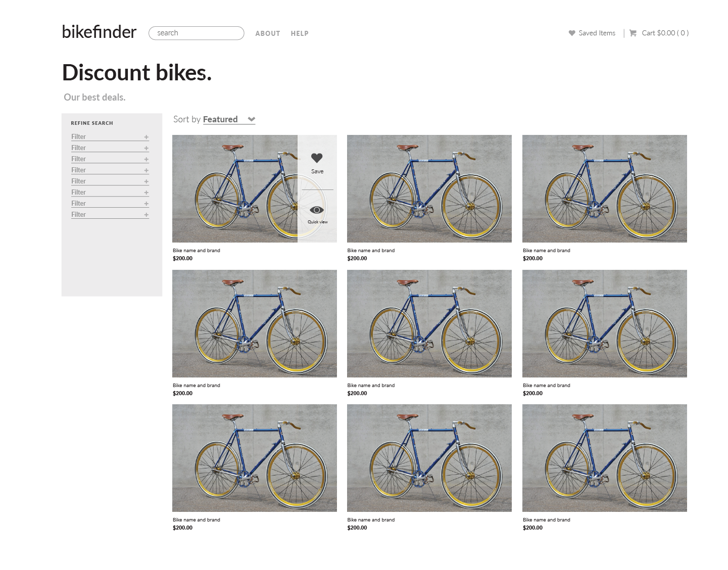Click the heart Save icon on first bike
This screenshot has width=728, height=570.
(x=317, y=158)
